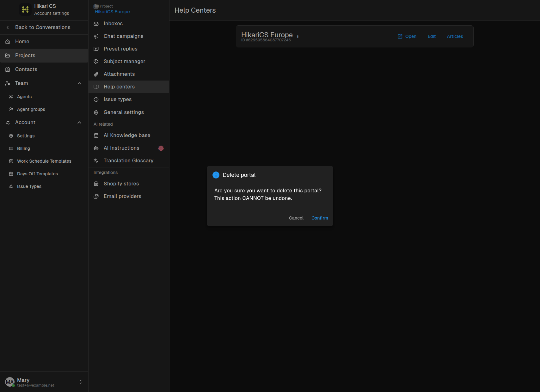Cancel the Delete portal dialog

pyautogui.click(x=296, y=218)
